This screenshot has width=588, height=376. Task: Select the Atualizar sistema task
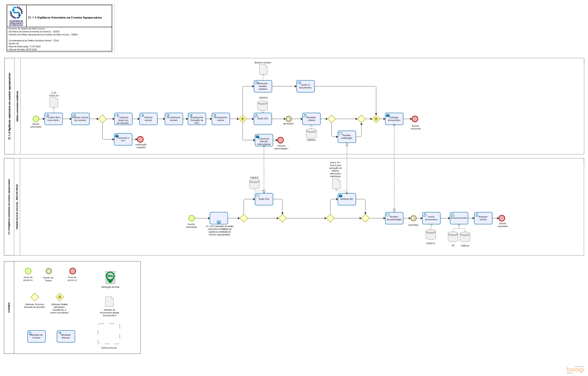click(311, 119)
